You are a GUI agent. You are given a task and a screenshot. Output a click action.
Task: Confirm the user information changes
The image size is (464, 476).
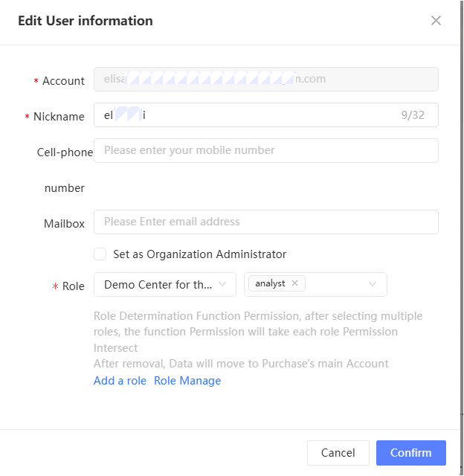pyautogui.click(x=410, y=453)
